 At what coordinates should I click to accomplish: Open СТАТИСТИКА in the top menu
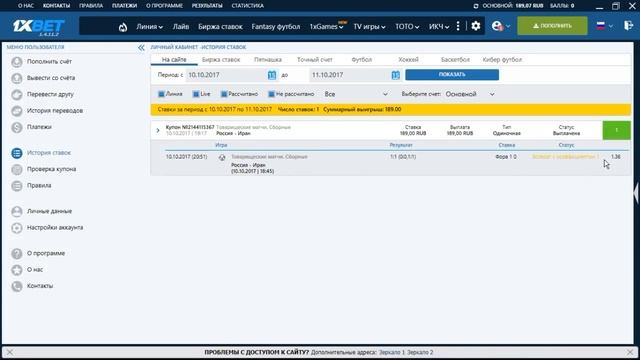coord(248,6)
